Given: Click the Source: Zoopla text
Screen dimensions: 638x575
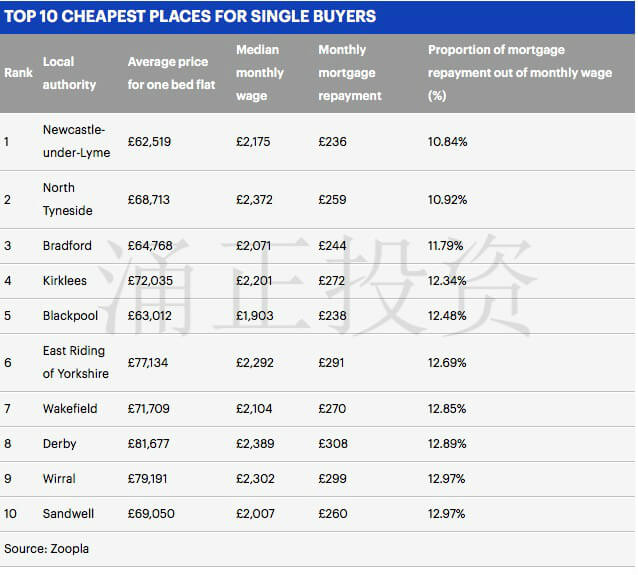Looking at the screenshot, I should point(46,549).
